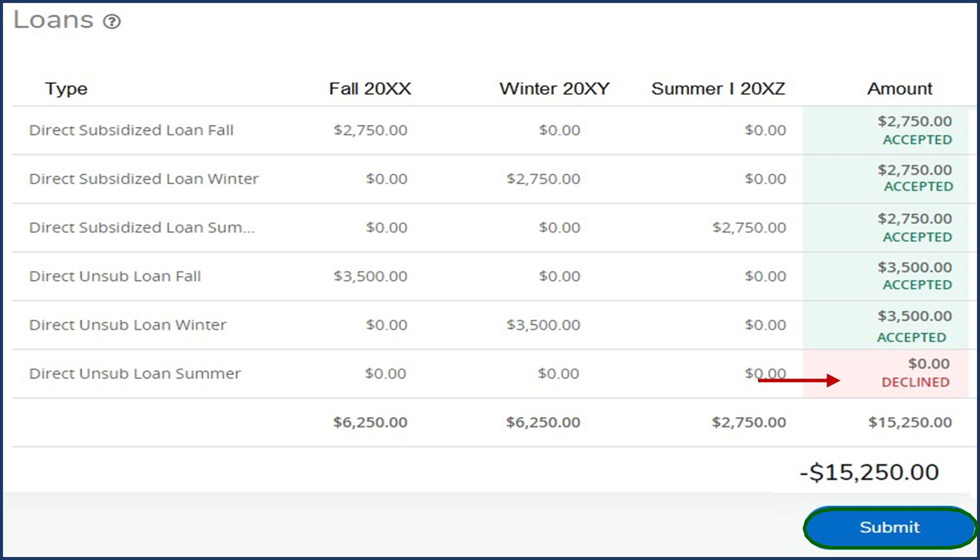The height and width of the screenshot is (560, 980).
Task: Click the DECLINED status icon for Direct Unsub Loan Summer
Action: tap(916, 382)
